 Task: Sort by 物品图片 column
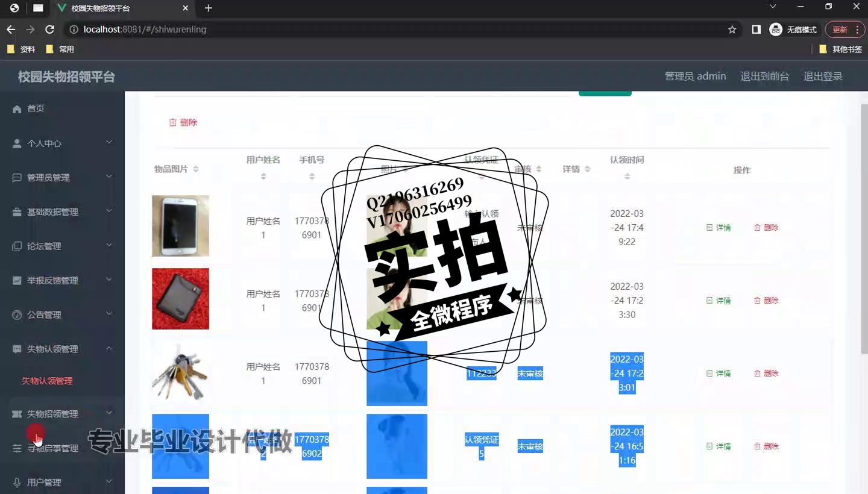click(195, 170)
